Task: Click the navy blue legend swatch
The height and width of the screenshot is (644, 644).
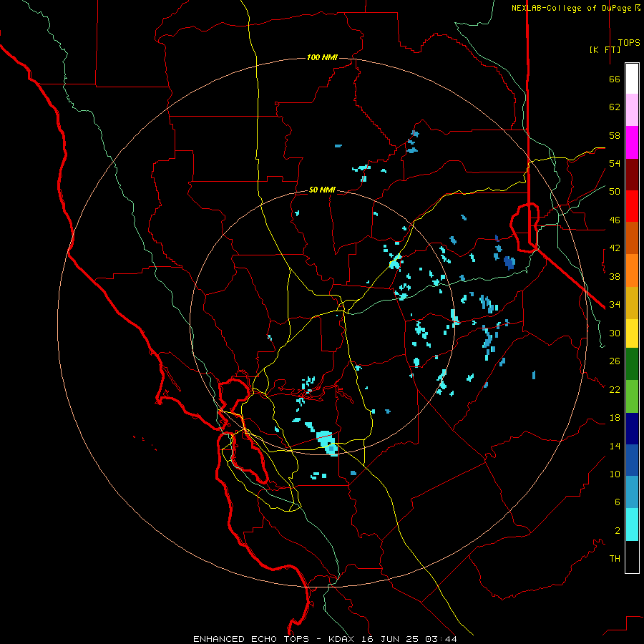Action: pos(632,429)
